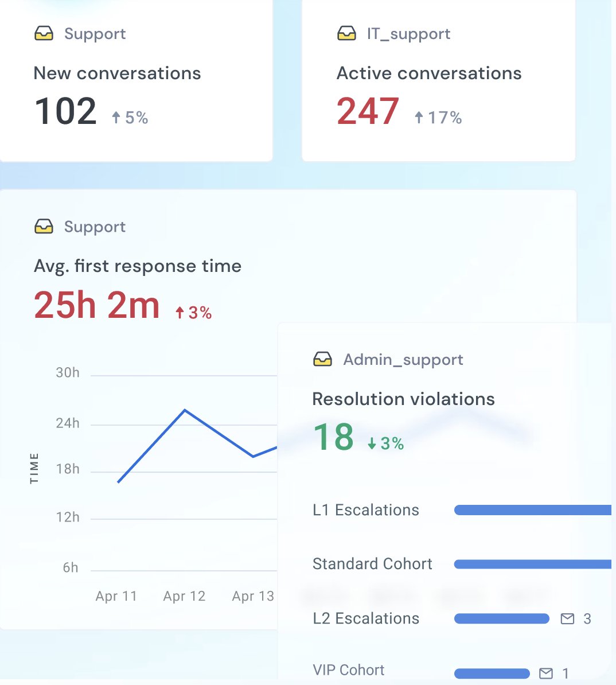The height and width of the screenshot is (685, 616).
Task: Click the red arrow beside the 3% response increase
Action: point(179,313)
